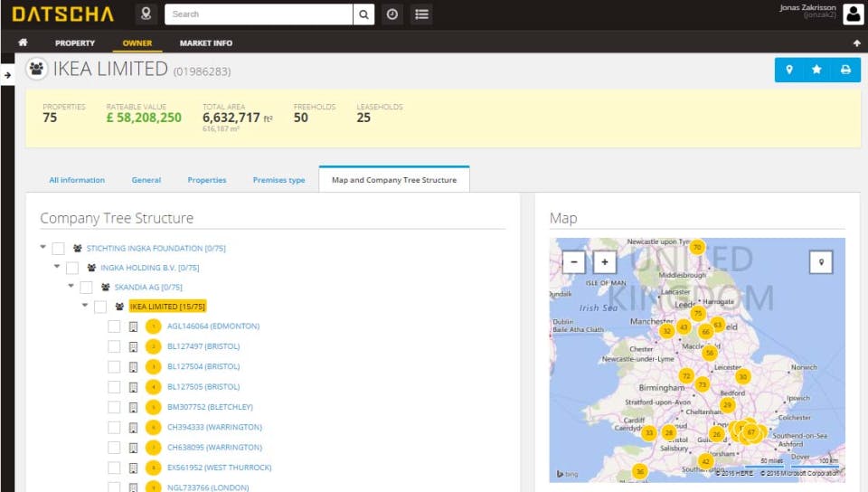The height and width of the screenshot is (492, 868).
Task: Open the history clock icon
Action: tap(392, 14)
